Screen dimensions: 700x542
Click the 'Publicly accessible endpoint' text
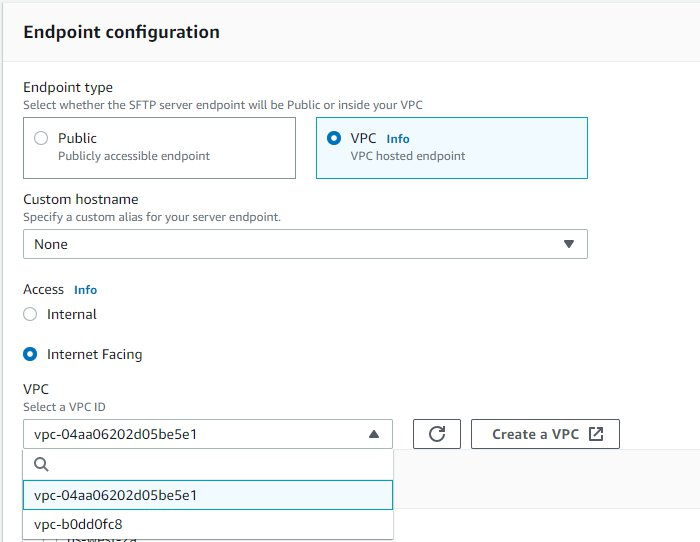point(134,156)
